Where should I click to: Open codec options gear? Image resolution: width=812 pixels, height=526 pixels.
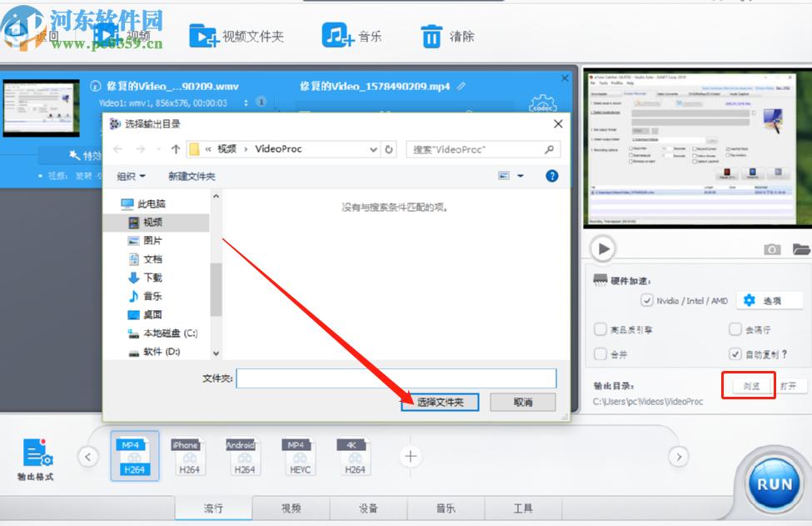click(542, 103)
